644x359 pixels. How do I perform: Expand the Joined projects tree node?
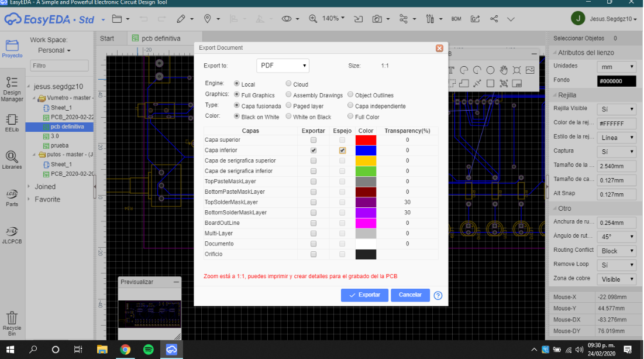tap(29, 187)
